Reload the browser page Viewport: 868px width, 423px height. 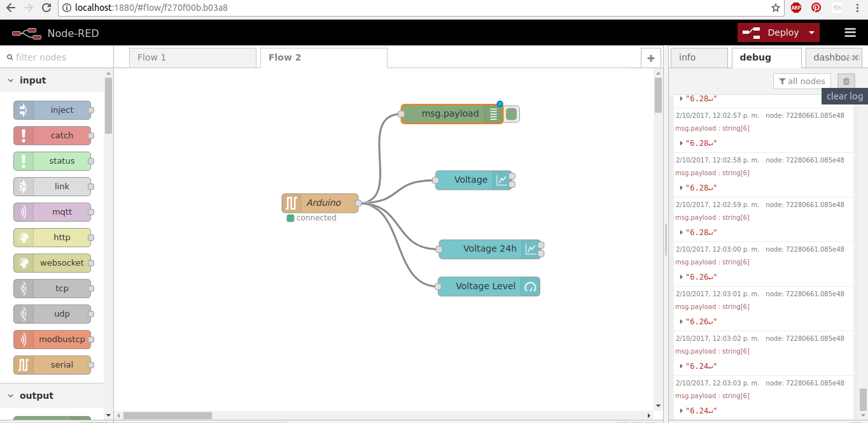[46, 8]
